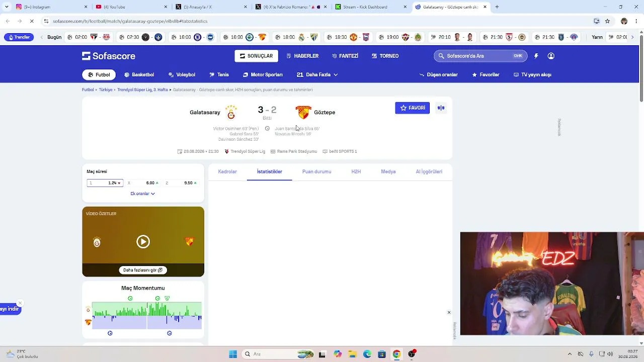The image size is (644, 362).
Task: Expand the Daha Fazla sports dropdown
Action: tap(317, 75)
